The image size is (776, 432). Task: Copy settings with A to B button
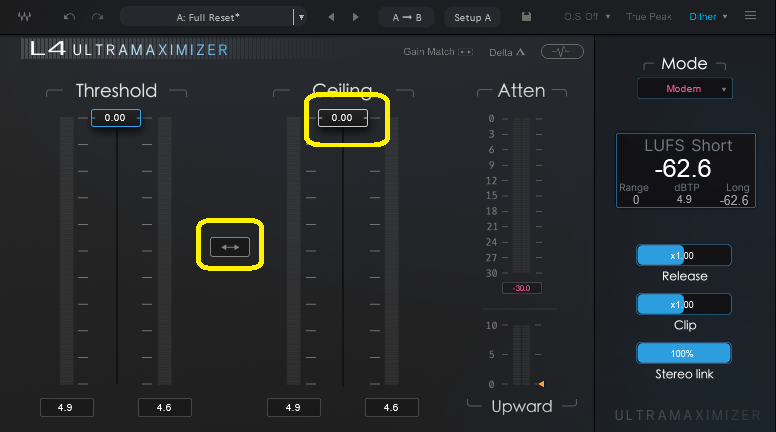coord(407,17)
